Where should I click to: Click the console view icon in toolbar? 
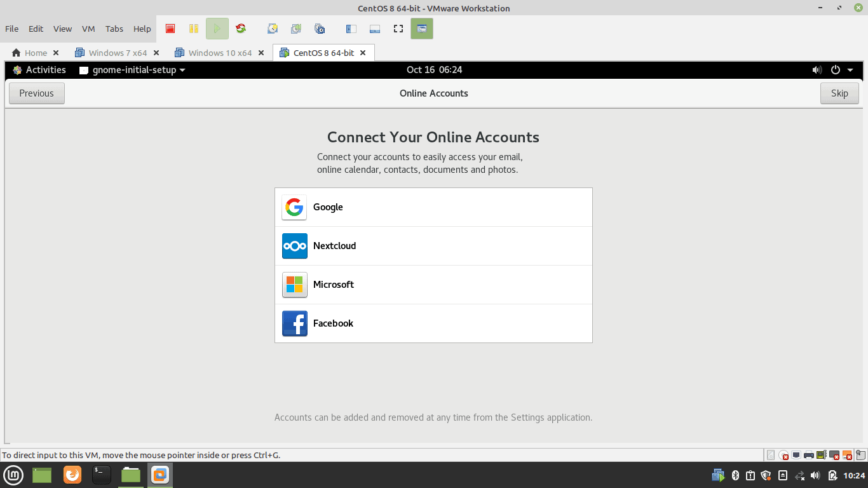422,29
